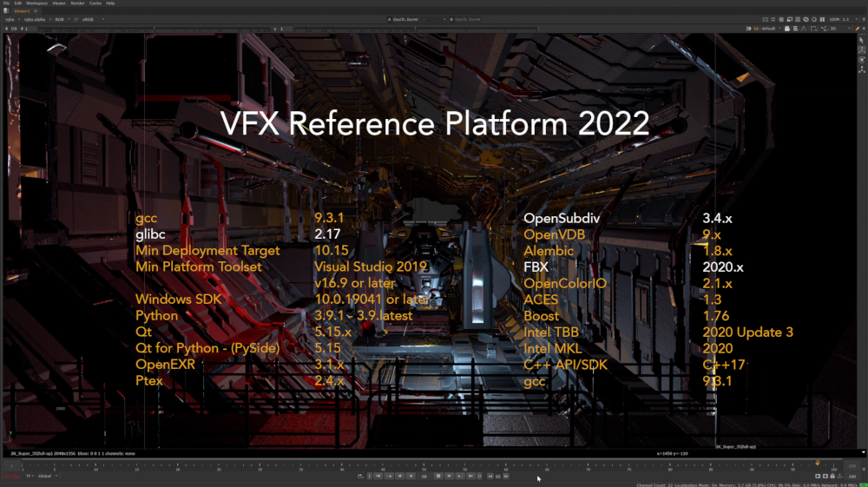The image size is (868, 487).
Task: Open the rgba channel set dropdown
Action: tap(12, 19)
